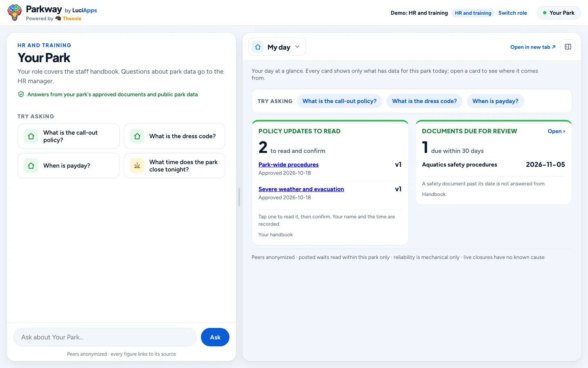Click the 1 due within 30 days count
The image size is (588, 368).
pyautogui.click(x=452, y=147)
